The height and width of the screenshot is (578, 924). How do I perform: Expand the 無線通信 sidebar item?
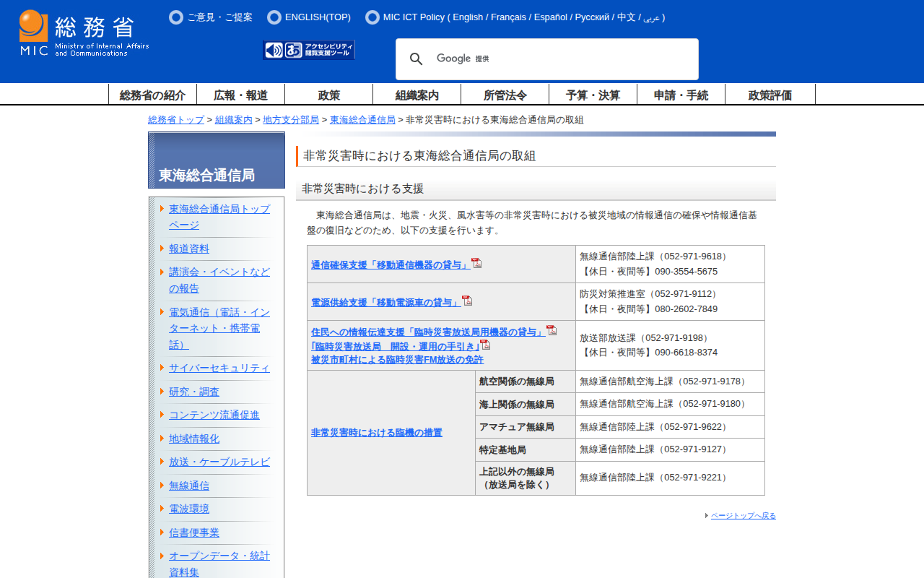point(189,486)
